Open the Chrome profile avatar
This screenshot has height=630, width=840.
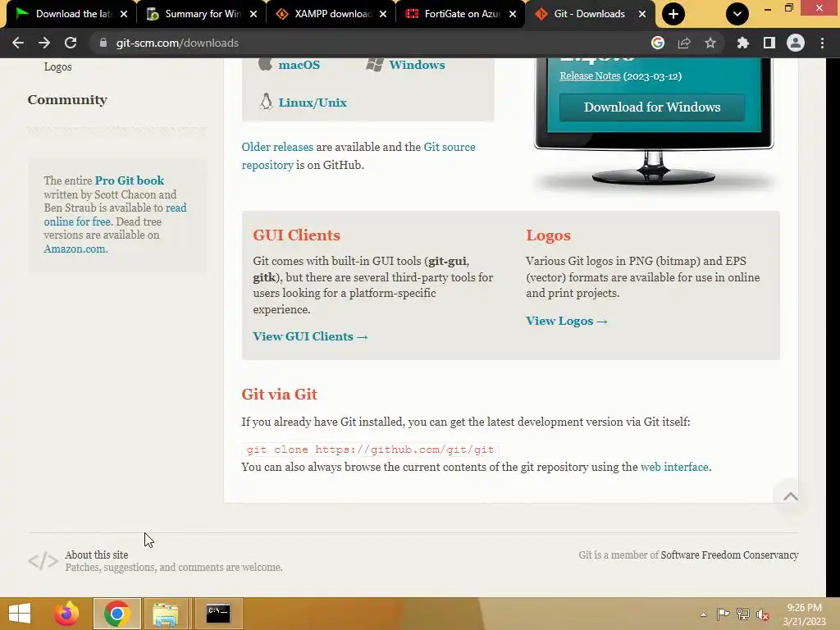[796, 43]
